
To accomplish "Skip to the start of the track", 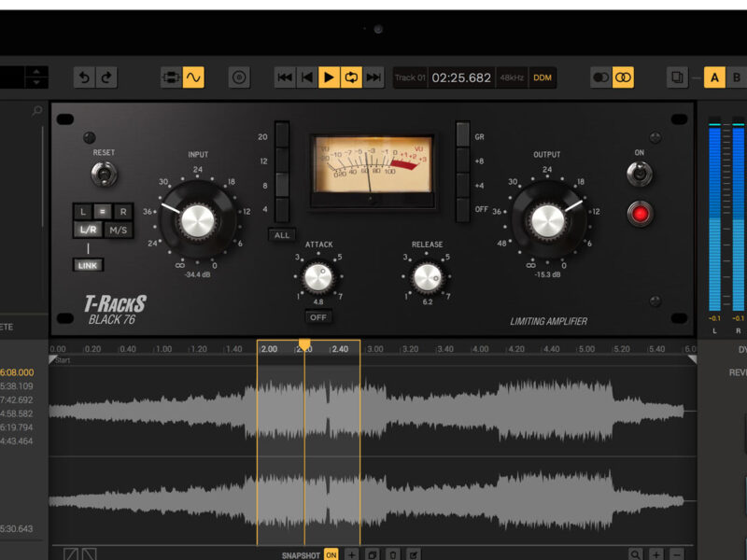I will [x=285, y=77].
